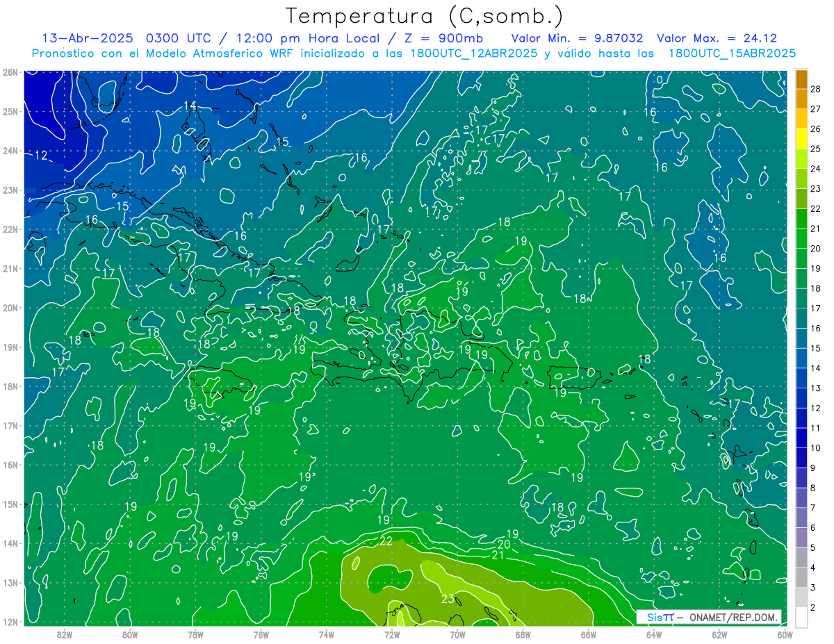This screenshot has height=644, width=834.
Task: Click latitude axis label "12N"
Action: (10, 622)
